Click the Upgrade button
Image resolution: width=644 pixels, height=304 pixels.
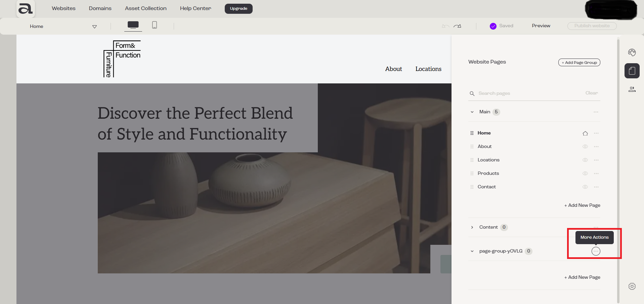click(239, 8)
